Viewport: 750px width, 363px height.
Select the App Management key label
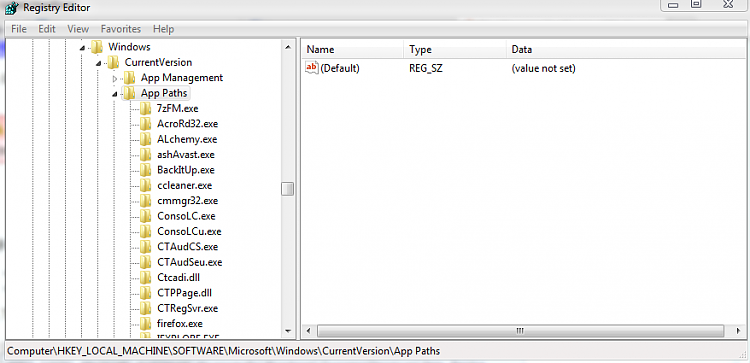coord(182,77)
